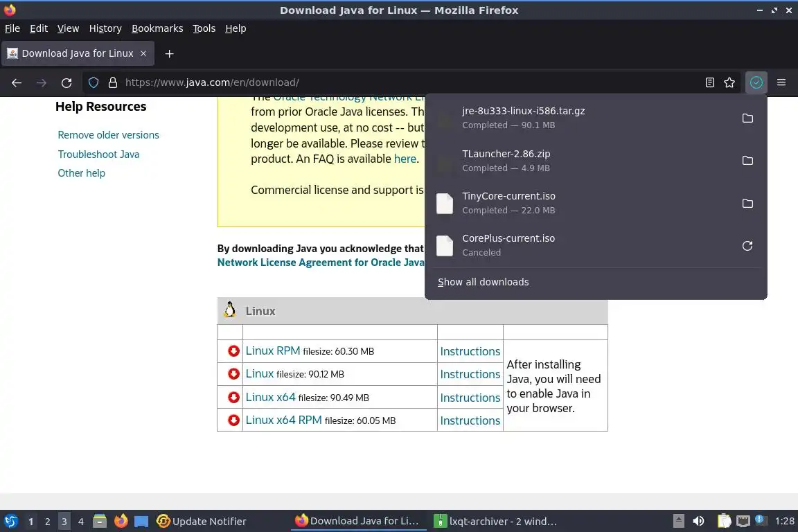Click TinyCore-current.iso file icon
Image resolution: width=798 pixels, height=532 pixels.
444,203
